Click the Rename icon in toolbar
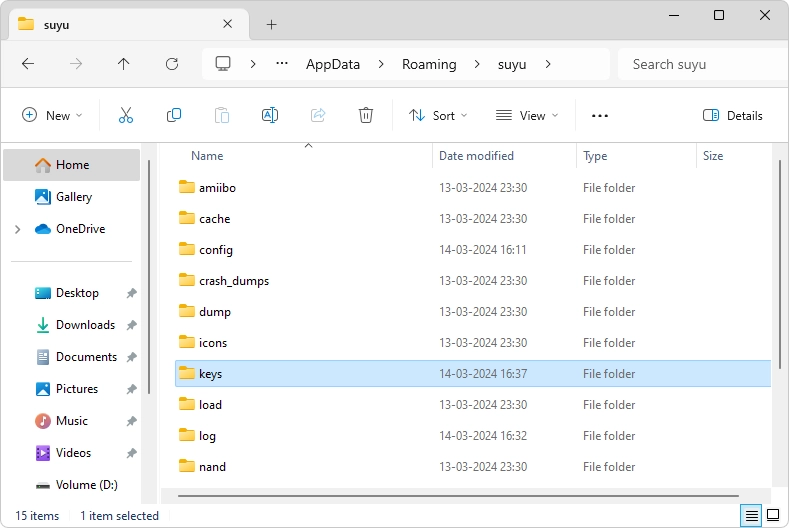Image resolution: width=789 pixels, height=528 pixels. (x=269, y=116)
